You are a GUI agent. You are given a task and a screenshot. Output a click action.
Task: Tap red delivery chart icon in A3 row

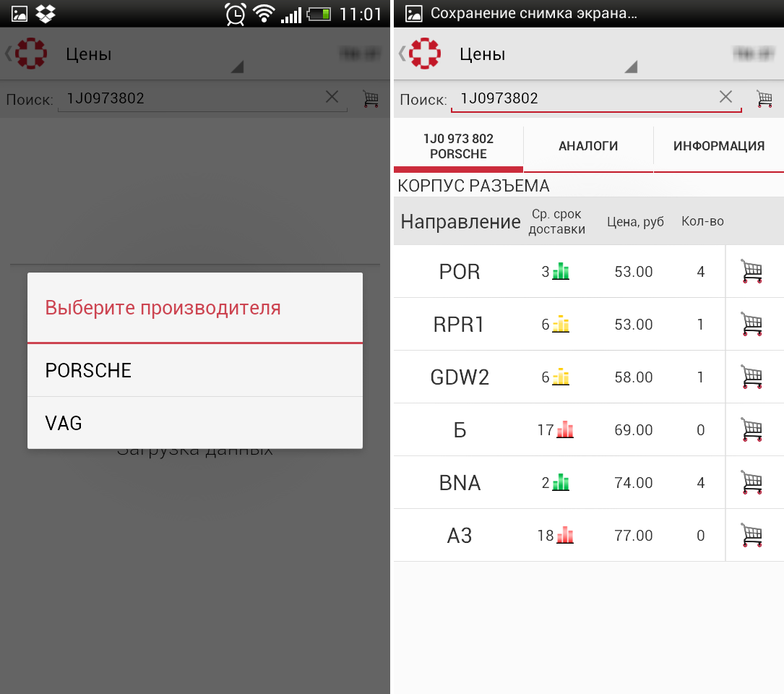(565, 535)
